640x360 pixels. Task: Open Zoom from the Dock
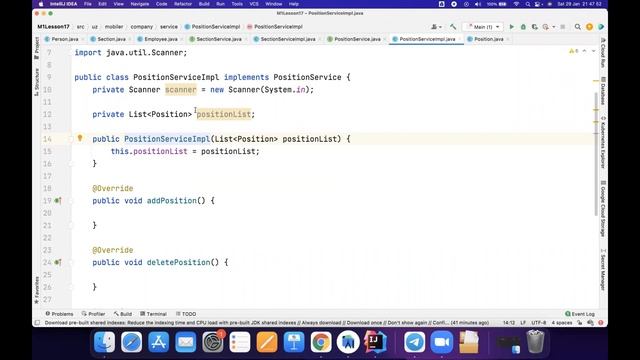pos(441,342)
